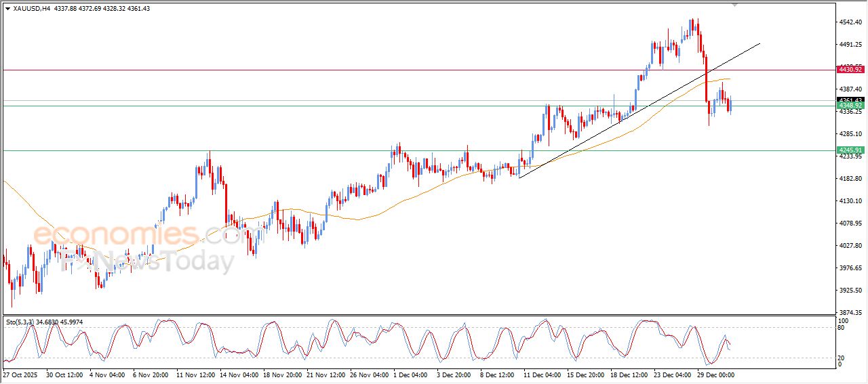
Task: Click the 4130.10 price axis value
Action: pos(850,201)
